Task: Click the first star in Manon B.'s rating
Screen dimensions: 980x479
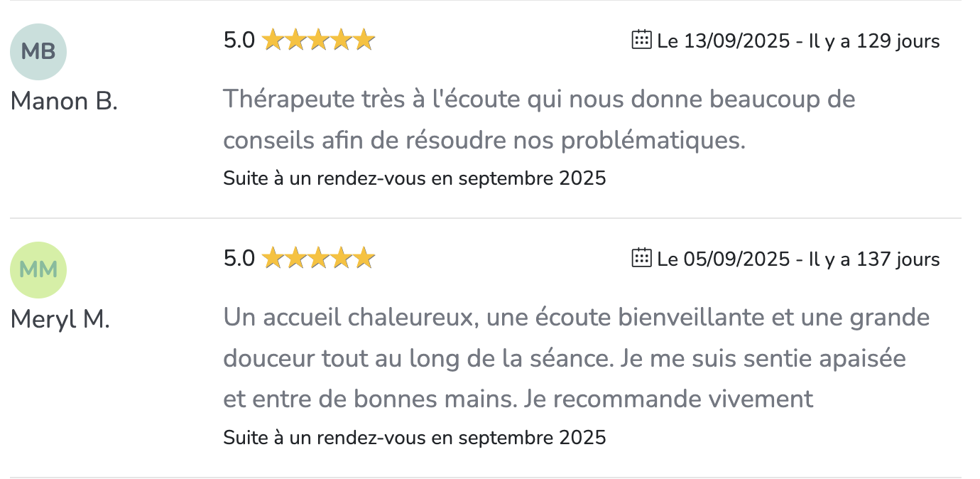Action: point(273,41)
